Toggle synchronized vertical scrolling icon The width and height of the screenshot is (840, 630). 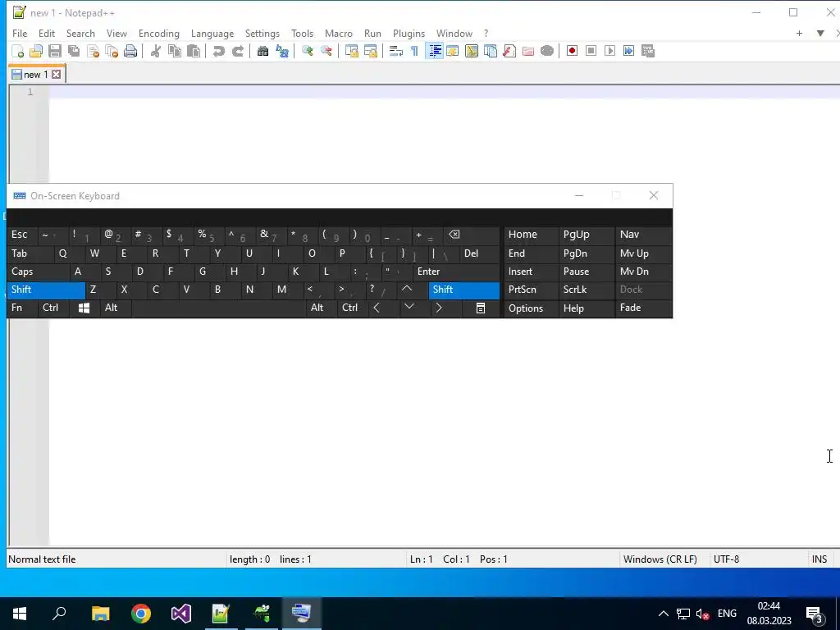pyautogui.click(x=351, y=51)
